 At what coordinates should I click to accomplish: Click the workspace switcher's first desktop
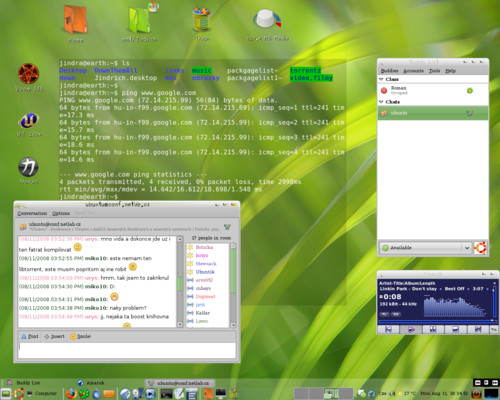coord(301,394)
